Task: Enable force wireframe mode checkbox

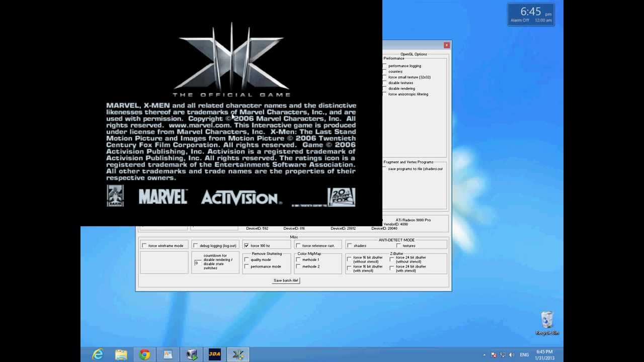Action: point(144,246)
